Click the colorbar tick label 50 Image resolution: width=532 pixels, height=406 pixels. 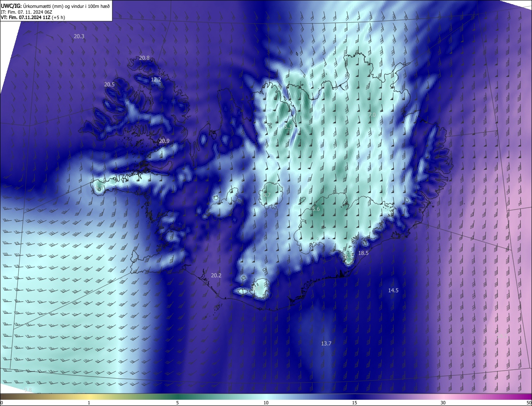(x=529, y=403)
